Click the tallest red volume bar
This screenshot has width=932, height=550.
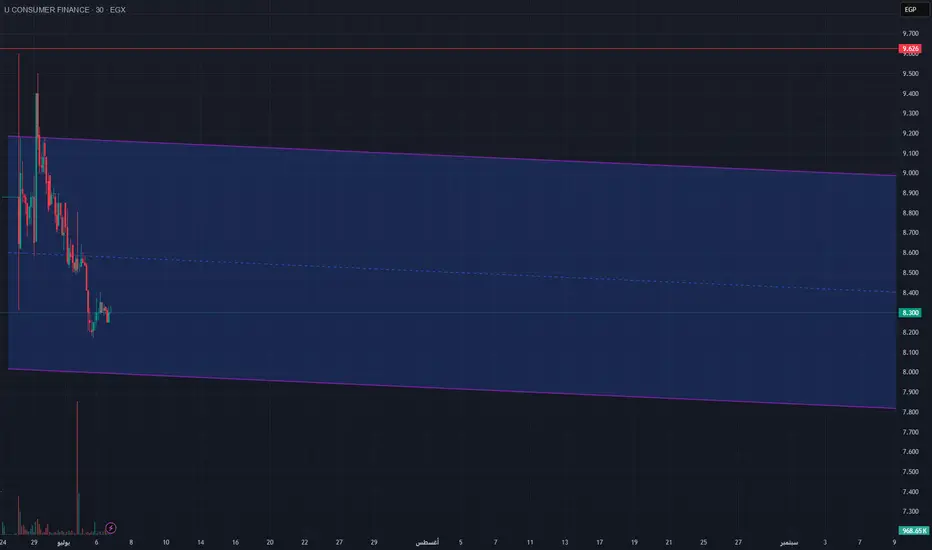point(77,467)
